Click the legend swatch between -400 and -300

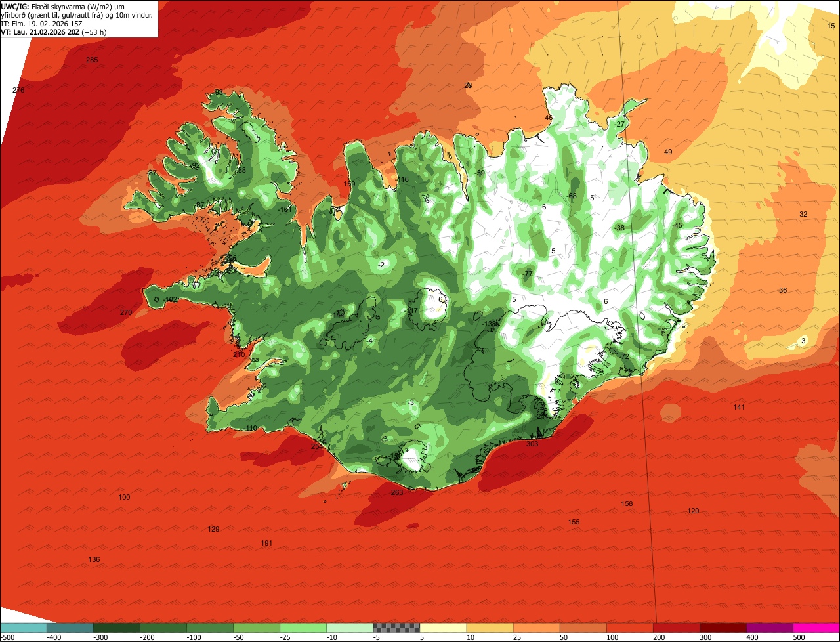pyautogui.click(x=70, y=627)
